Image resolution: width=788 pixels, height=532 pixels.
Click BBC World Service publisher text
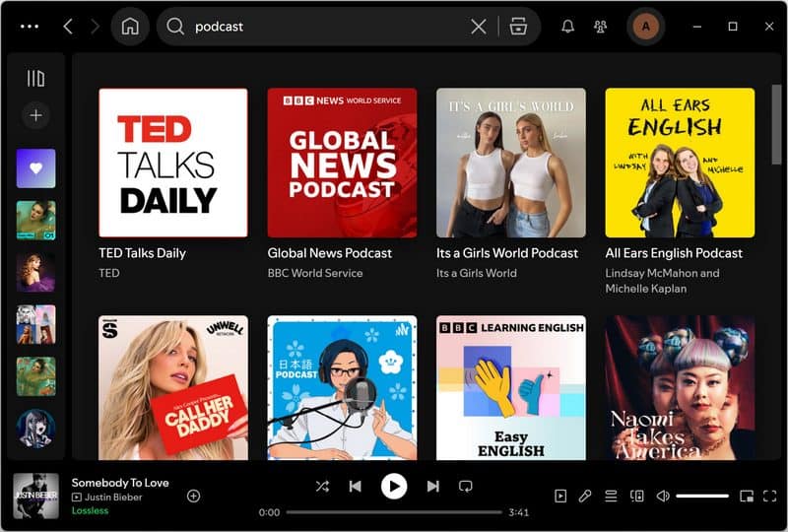pos(315,273)
